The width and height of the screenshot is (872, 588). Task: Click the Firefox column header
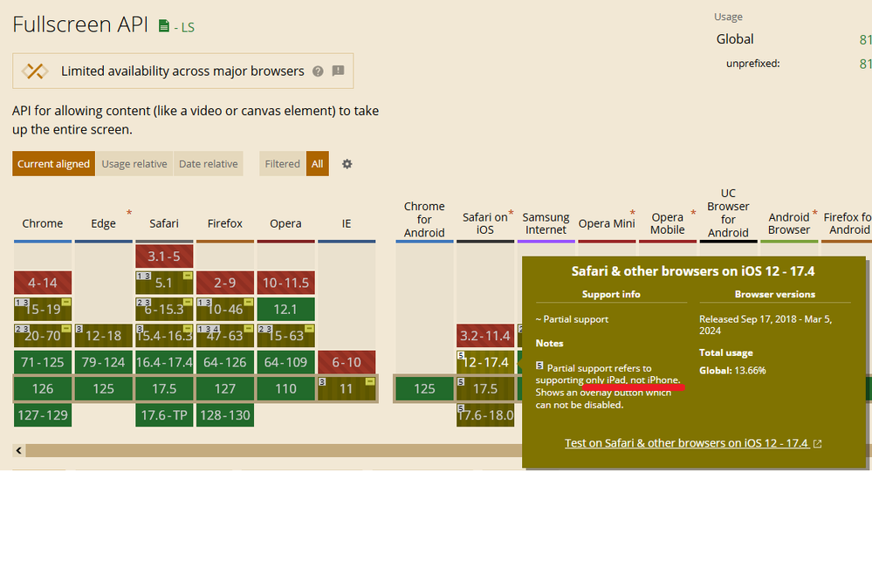click(224, 223)
